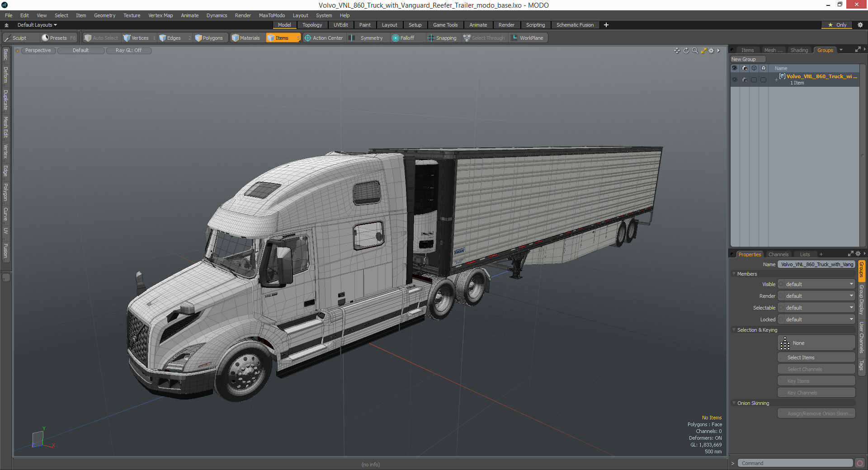Open the Geometry menu

tap(104, 15)
